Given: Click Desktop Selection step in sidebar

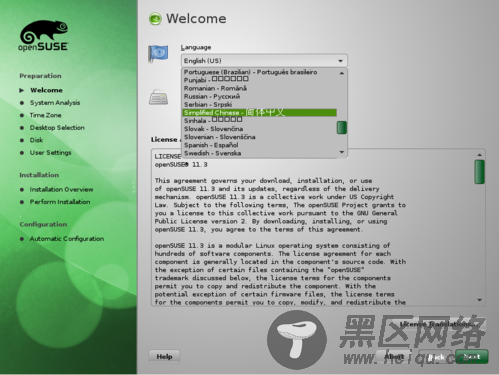Looking at the screenshot, I should (x=57, y=128).
